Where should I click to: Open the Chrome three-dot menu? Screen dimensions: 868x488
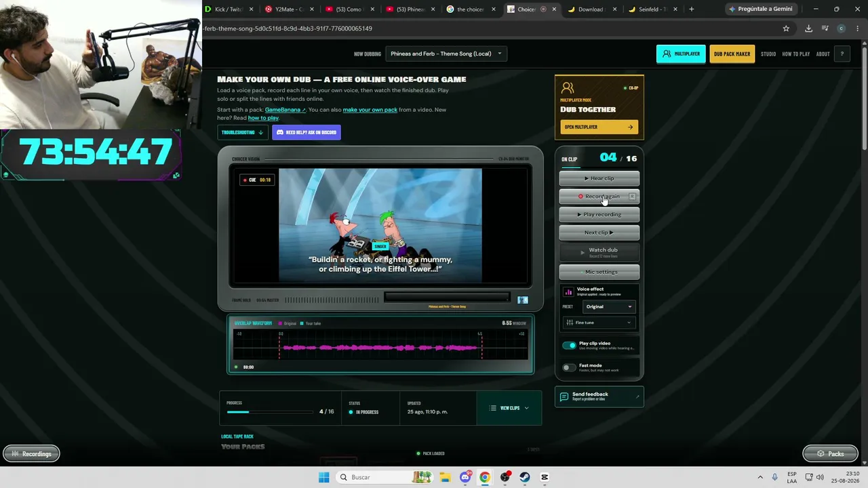(x=856, y=28)
